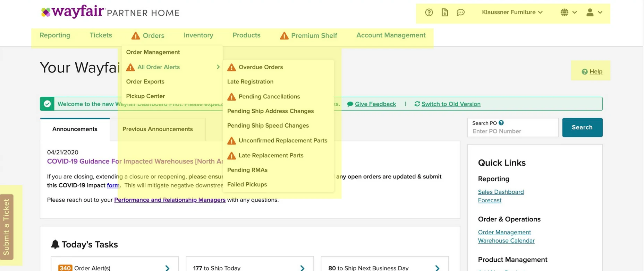Screen dimensions: 644x271
Task: Open the Products menu
Action: (x=246, y=35)
